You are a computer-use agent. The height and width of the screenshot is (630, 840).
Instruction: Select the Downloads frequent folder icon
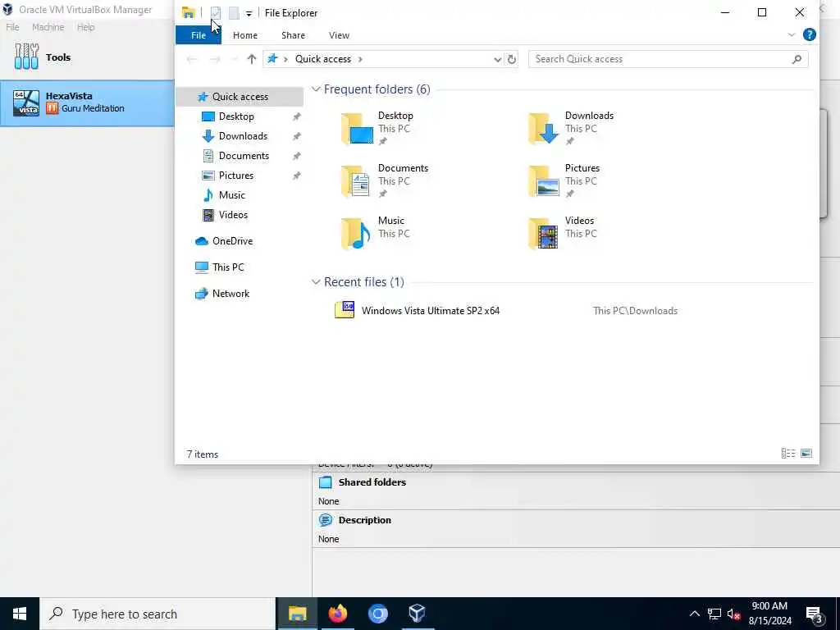(x=544, y=129)
